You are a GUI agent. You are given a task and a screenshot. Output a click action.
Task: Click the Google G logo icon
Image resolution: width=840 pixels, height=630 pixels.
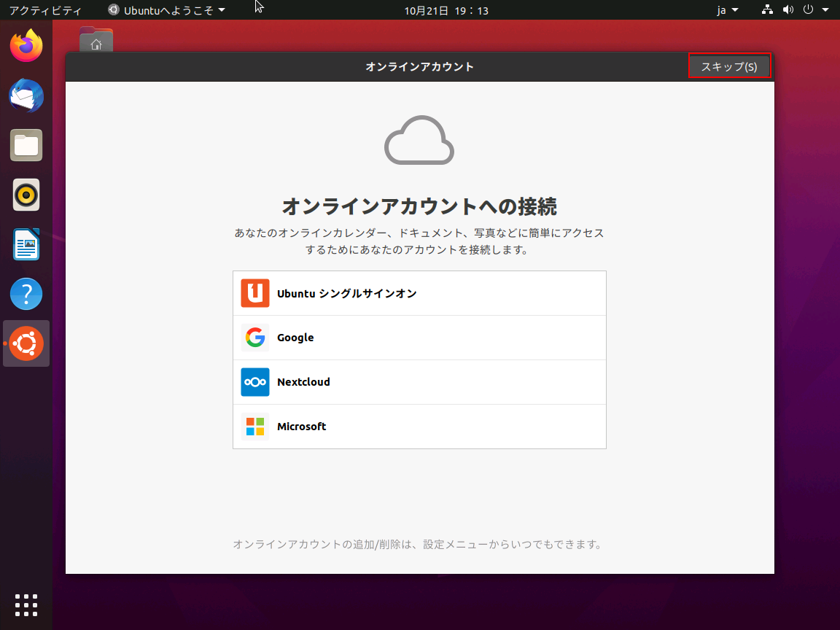(255, 338)
